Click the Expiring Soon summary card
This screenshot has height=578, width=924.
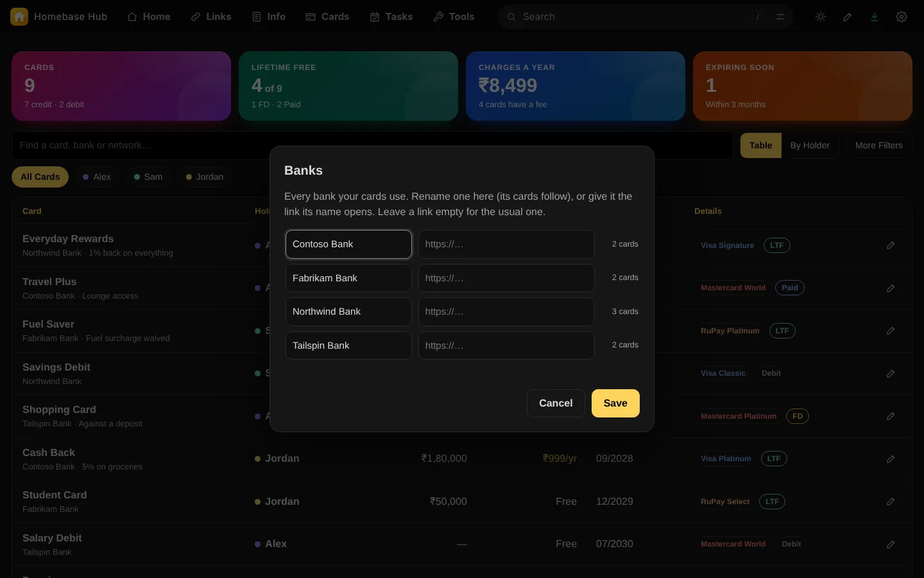click(x=803, y=86)
